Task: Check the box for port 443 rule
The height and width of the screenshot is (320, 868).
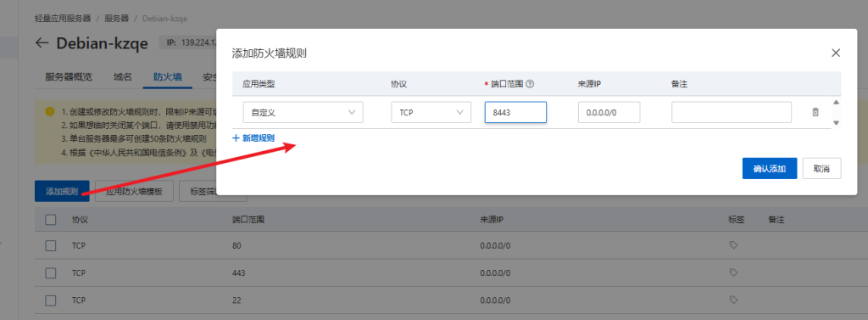Action: [x=51, y=272]
